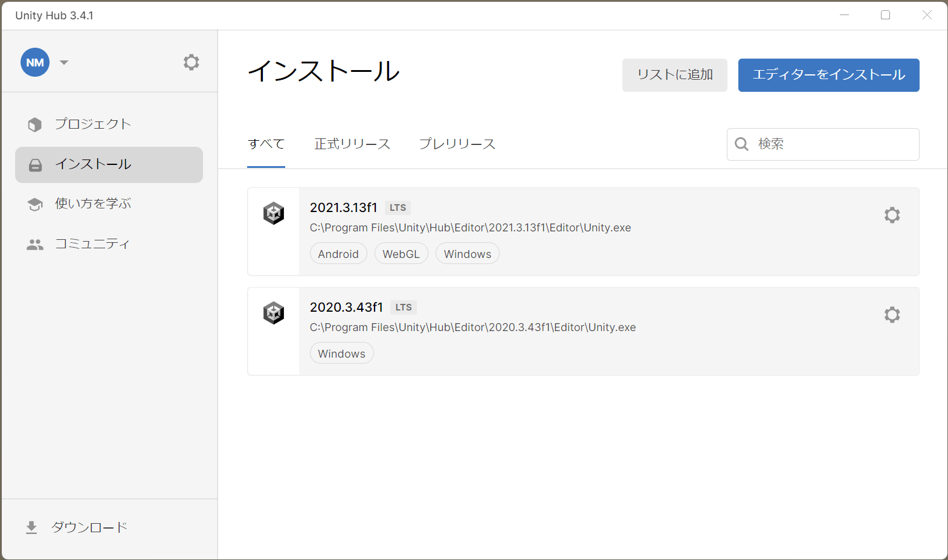948x560 pixels.
Task: Open 使い方を学ぶ section
Action: pos(109,204)
